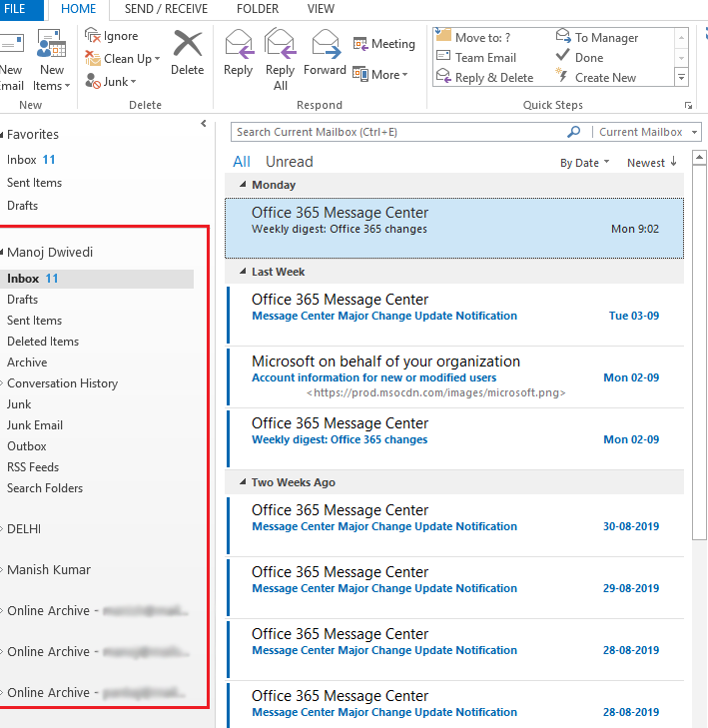708x728 pixels.
Task: Run the Team Email quick step
Action: [x=476, y=58]
